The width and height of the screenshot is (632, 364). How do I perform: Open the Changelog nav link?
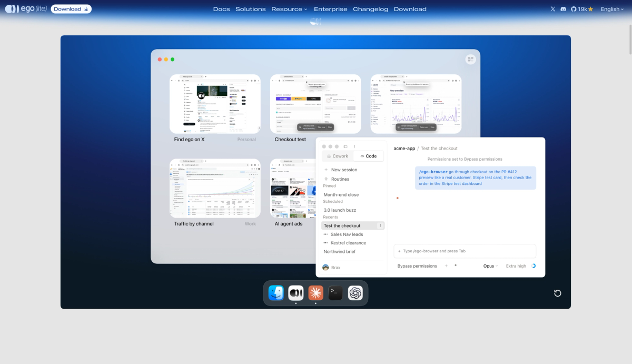pyautogui.click(x=371, y=9)
